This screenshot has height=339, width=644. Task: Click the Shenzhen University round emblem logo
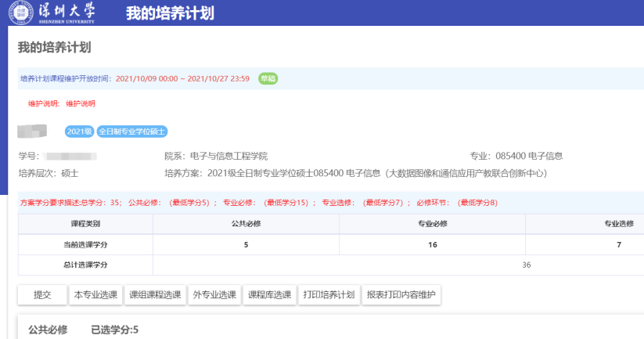coord(19,13)
